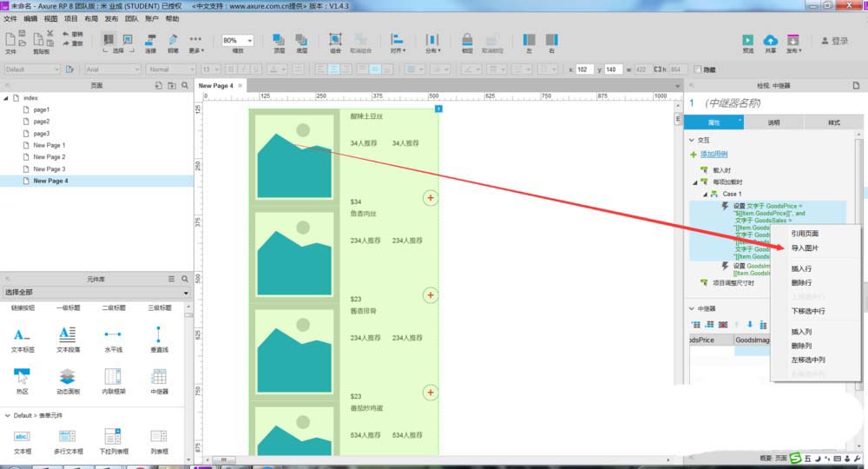
Task: Click the repeater name (中继器名称) field
Action: click(x=733, y=103)
